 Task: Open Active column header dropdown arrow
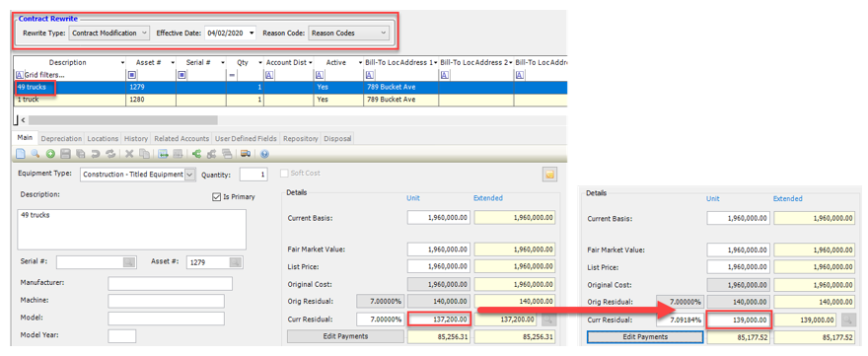[x=360, y=62]
